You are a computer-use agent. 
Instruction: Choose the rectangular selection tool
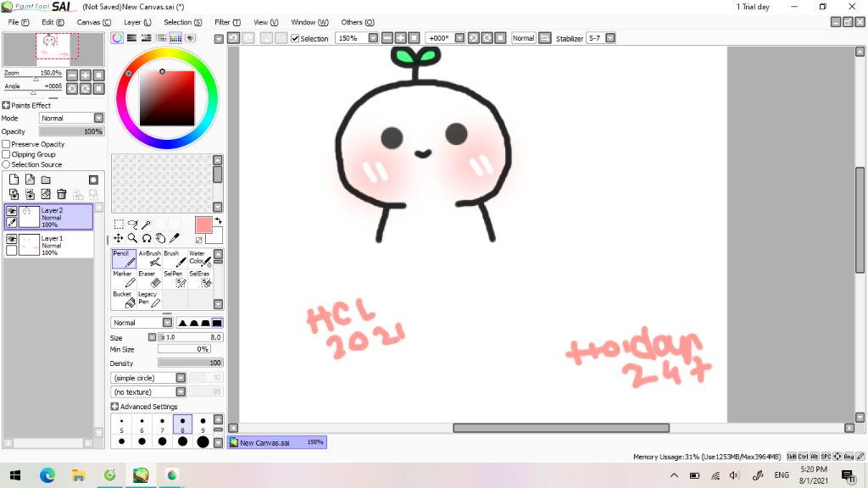pyautogui.click(x=119, y=224)
